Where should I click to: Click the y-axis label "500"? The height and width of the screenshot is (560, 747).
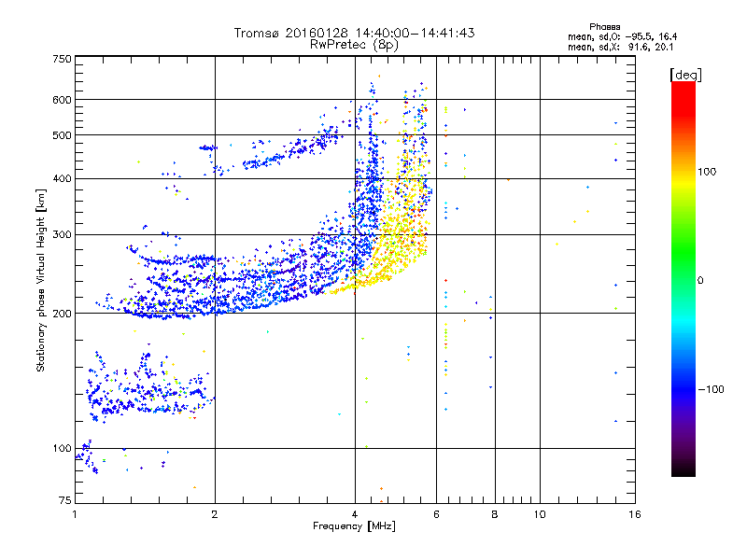[x=62, y=135]
